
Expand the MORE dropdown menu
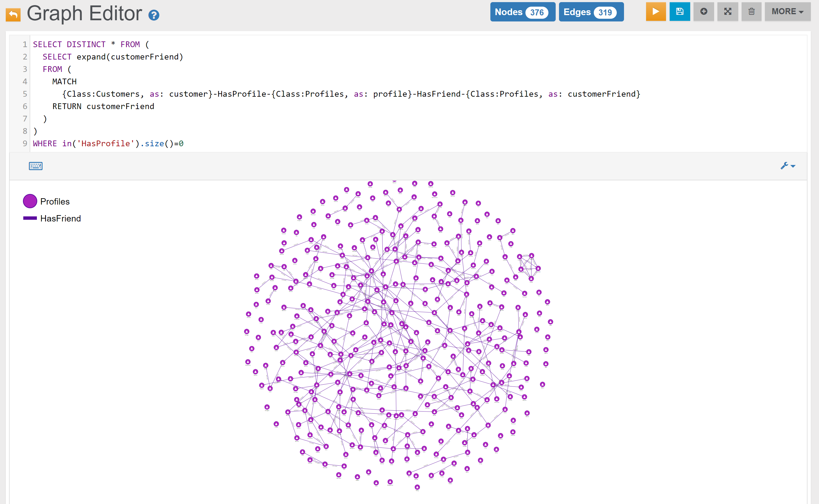(787, 12)
